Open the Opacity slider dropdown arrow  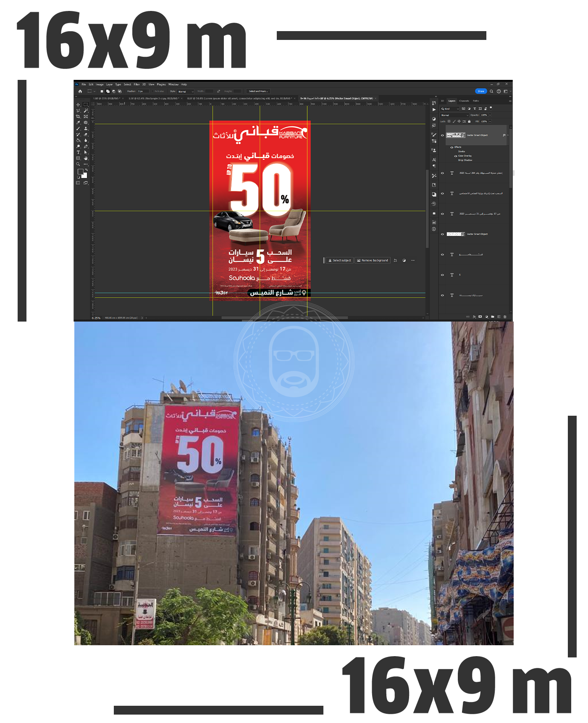pos(490,115)
